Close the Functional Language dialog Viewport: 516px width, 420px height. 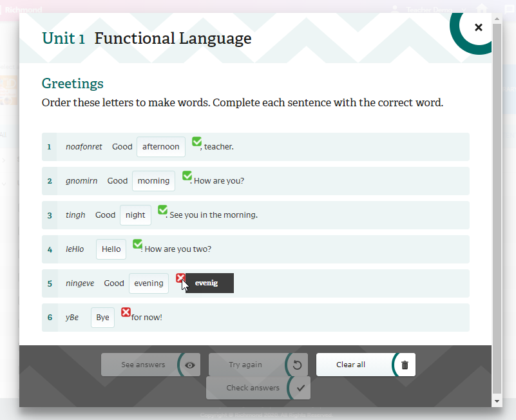(x=478, y=27)
